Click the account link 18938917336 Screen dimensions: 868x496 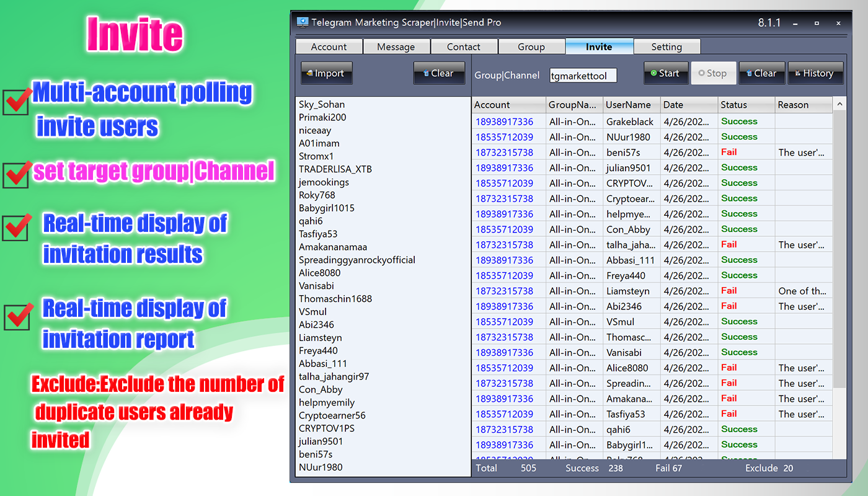coord(505,121)
